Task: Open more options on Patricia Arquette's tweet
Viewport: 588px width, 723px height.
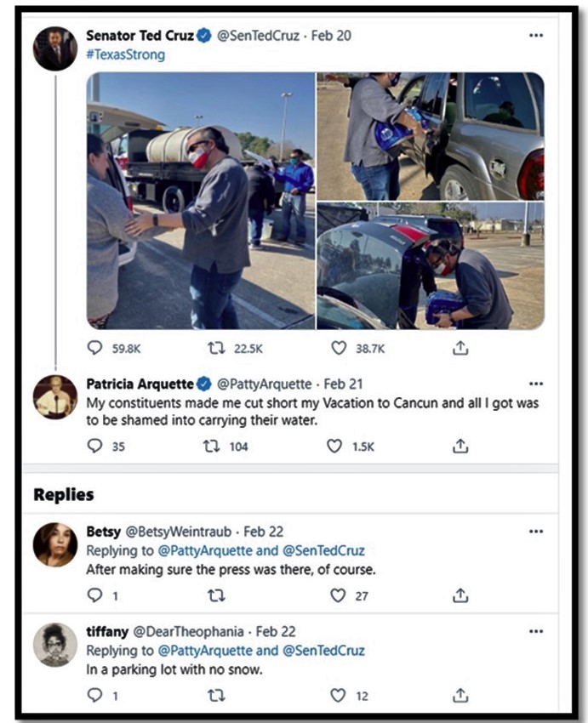Action: pyautogui.click(x=535, y=384)
